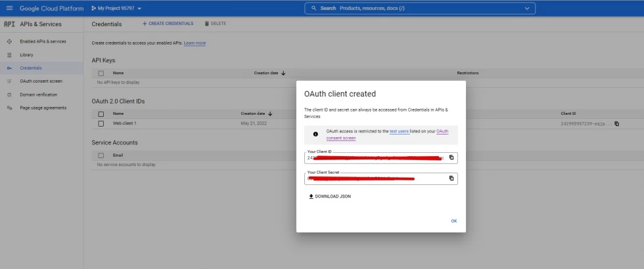Toggle select-all checkbox in API Keys table
644x269 pixels.
101,73
